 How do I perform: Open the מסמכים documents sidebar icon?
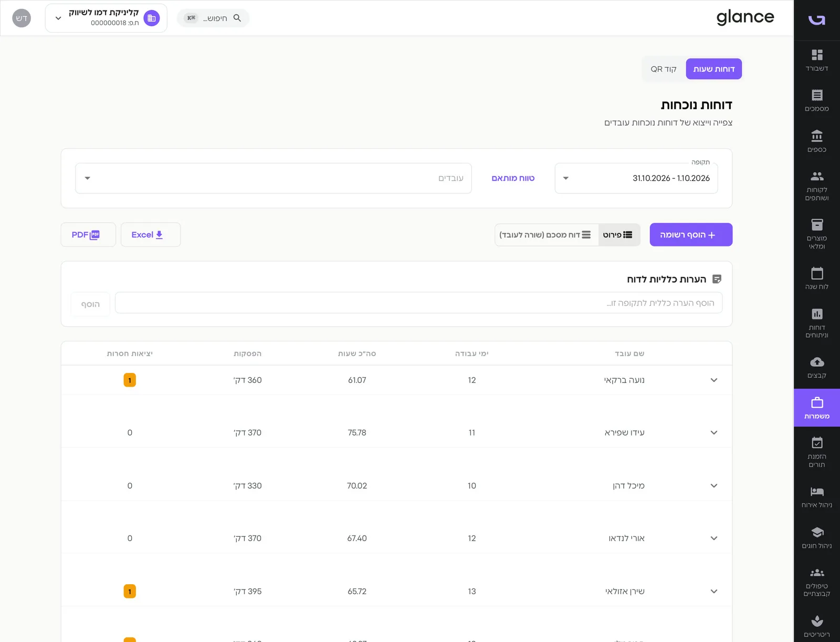(x=817, y=101)
